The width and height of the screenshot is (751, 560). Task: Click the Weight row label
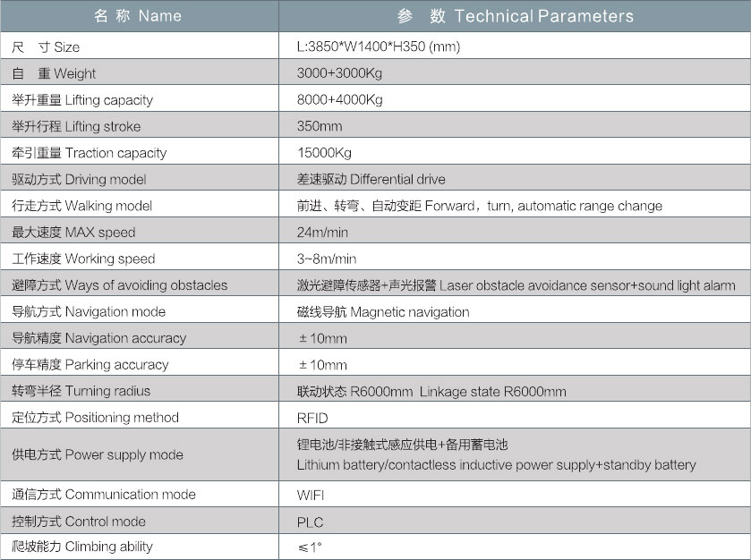[55, 73]
